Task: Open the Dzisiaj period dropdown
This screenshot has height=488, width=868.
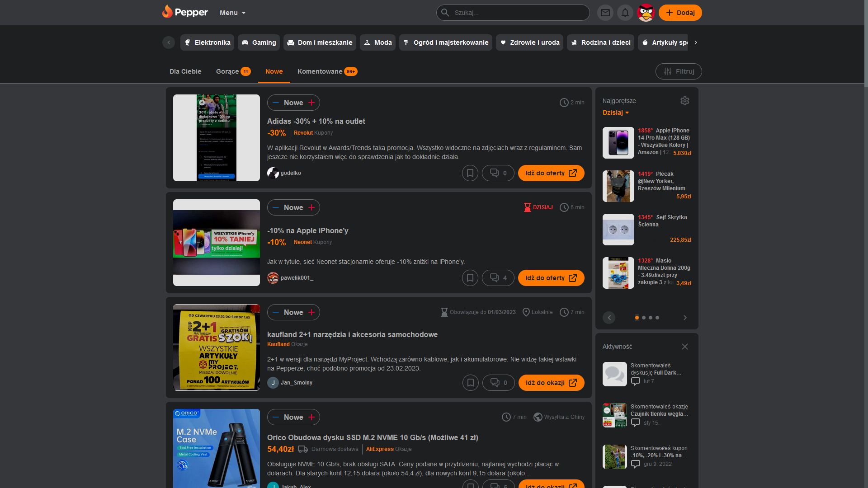Action: click(616, 113)
